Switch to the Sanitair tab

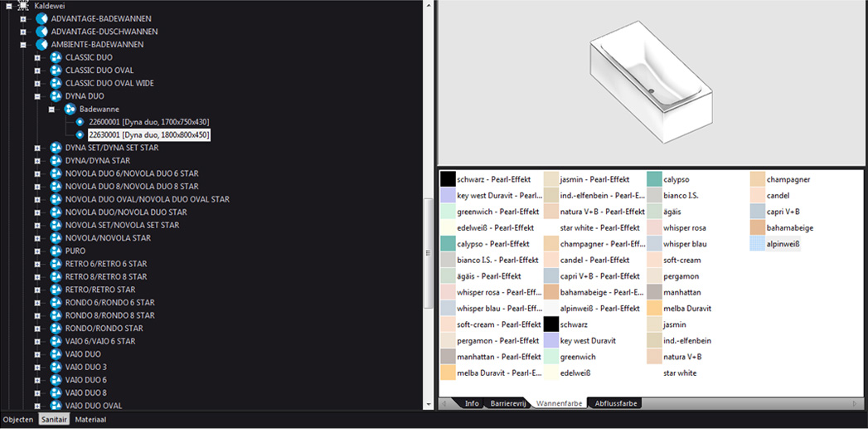pos(54,420)
